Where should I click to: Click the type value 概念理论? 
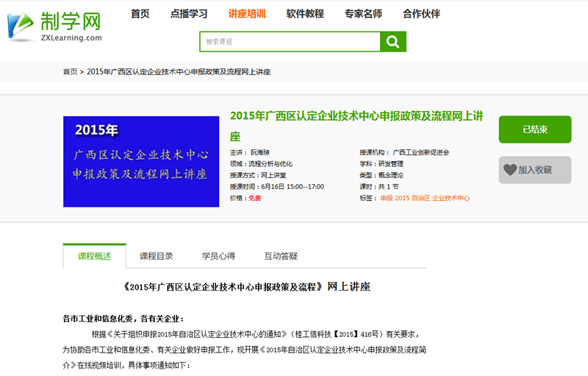point(391,175)
